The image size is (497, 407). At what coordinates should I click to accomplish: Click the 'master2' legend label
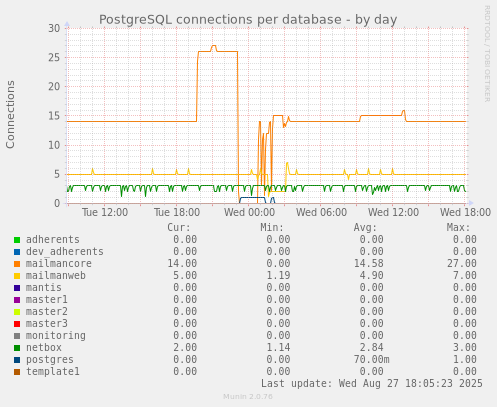click(x=47, y=311)
